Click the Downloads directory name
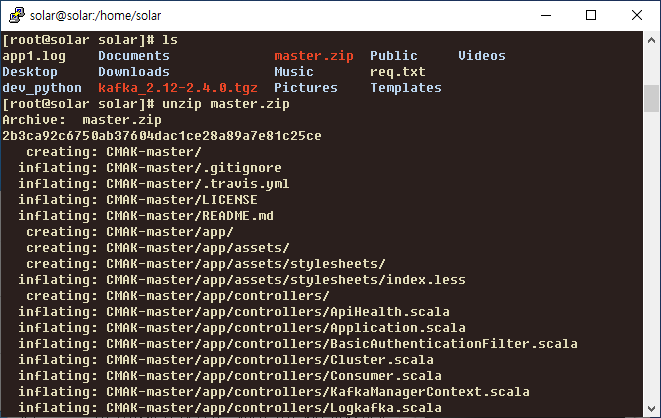The width and height of the screenshot is (661, 418). (134, 72)
